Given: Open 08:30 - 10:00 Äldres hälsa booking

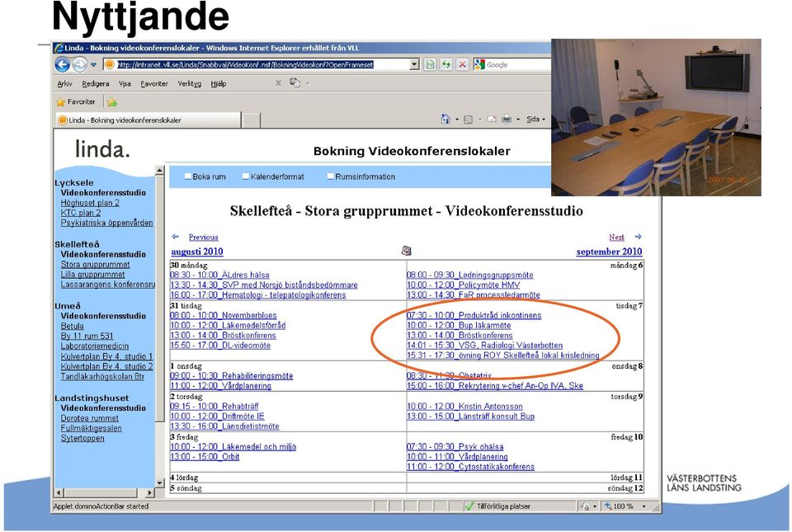Looking at the screenshot, I should [219, 275].
